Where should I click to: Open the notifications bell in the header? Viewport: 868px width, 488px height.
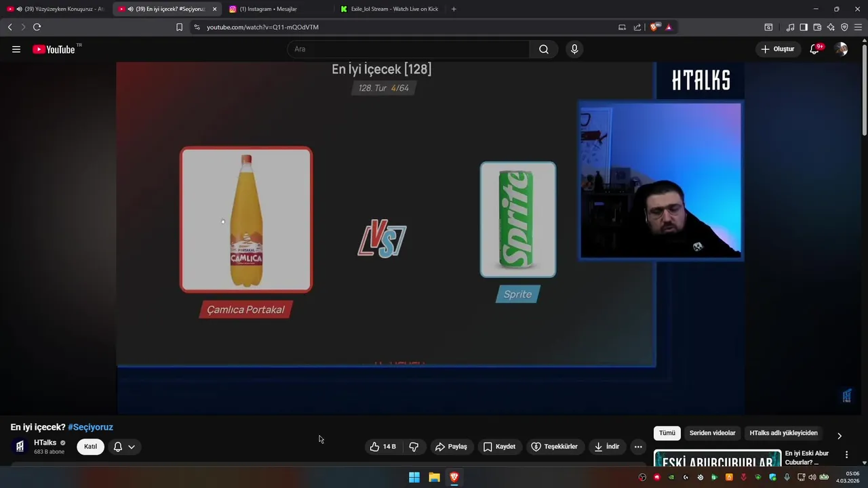[815, 49]
